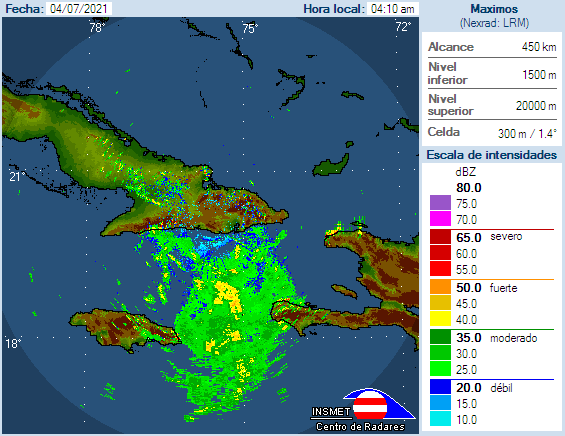Click the (Nexrad: LRM) subtitle

click(494, 23)
